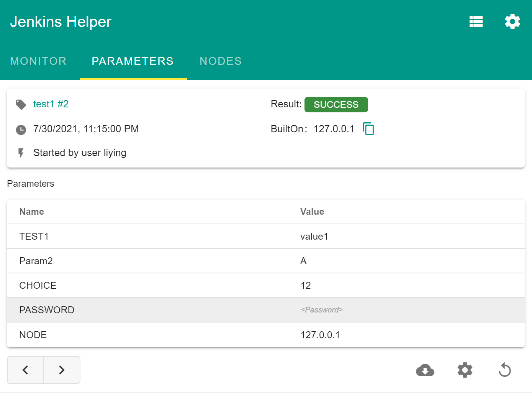Viewport: 532px width, 393px height.
Task: Click the lightning bolt cause icon
Action: click(21, 153)
